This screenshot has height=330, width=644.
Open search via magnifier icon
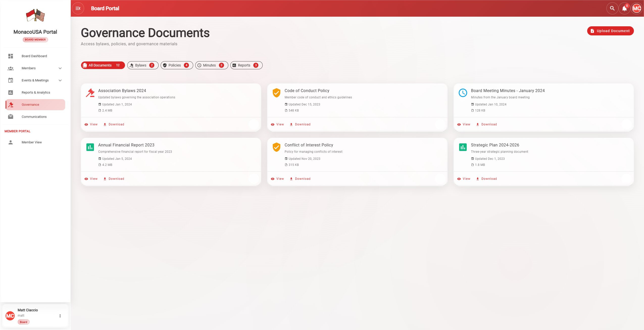tap(612, 8)
